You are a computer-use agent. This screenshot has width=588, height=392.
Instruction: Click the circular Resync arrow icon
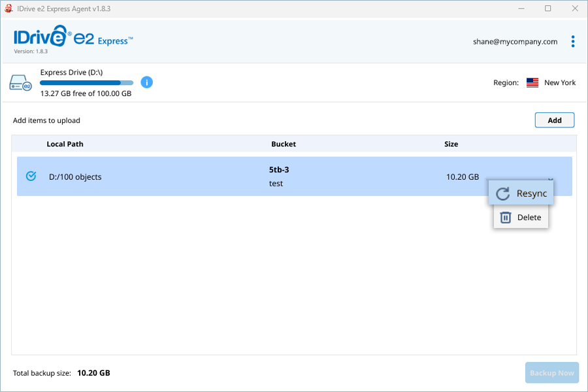[502, 193]
